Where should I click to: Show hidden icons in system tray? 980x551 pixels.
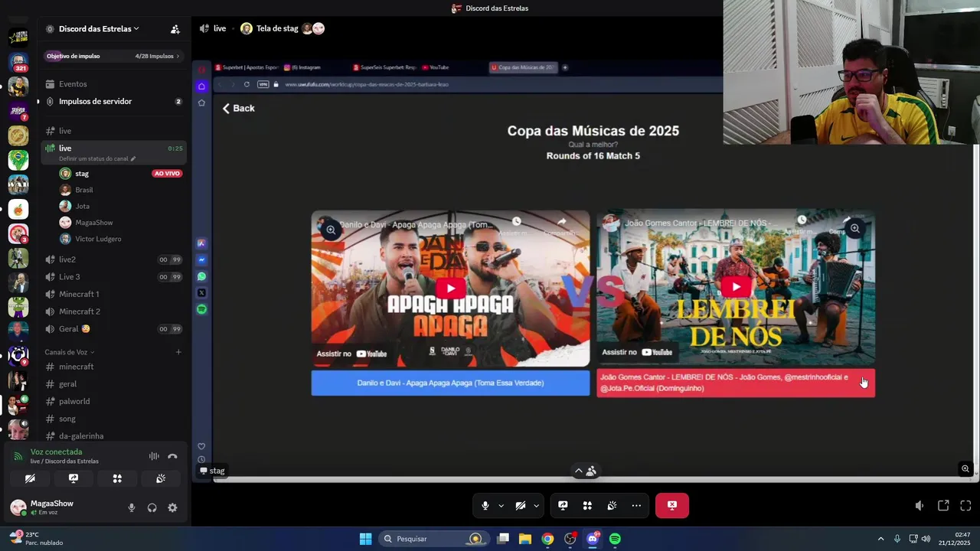click(880, 539)
